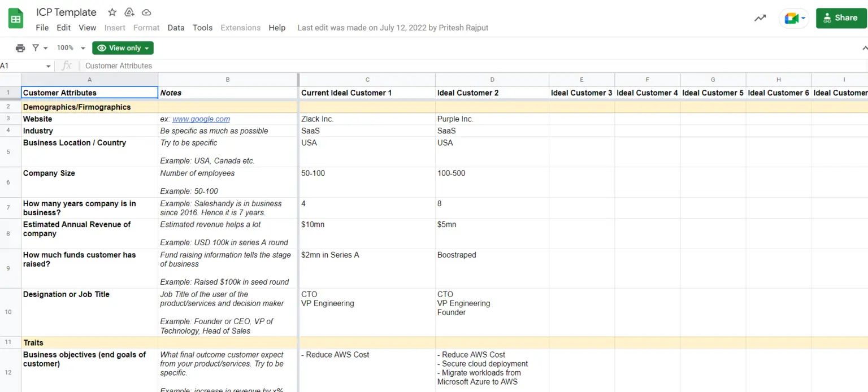The image size is (868, 392).
Task: Click the print icon in toolbar
Action: point(20,48)
